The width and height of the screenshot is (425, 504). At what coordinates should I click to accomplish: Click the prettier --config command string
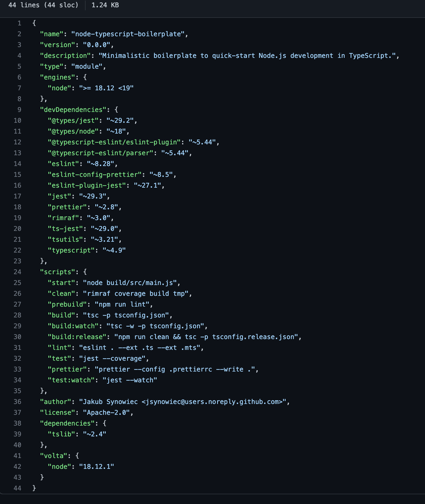[175, 369]
